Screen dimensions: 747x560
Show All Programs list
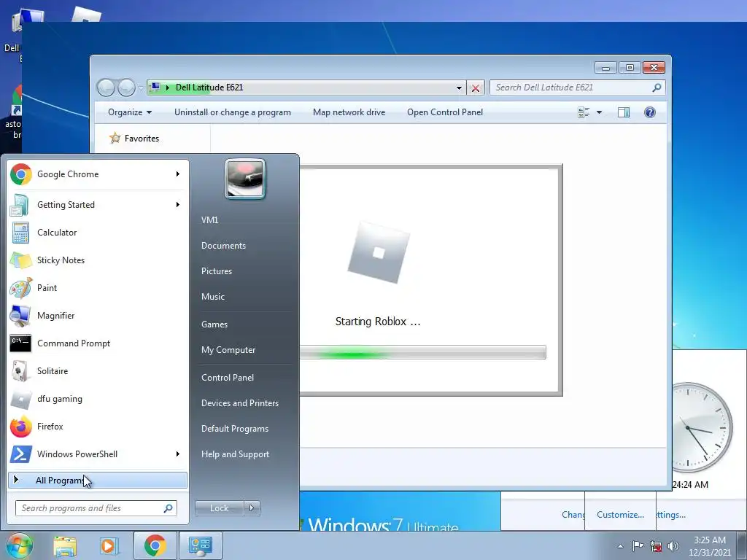pyautogui.click(x=98, y=480)
